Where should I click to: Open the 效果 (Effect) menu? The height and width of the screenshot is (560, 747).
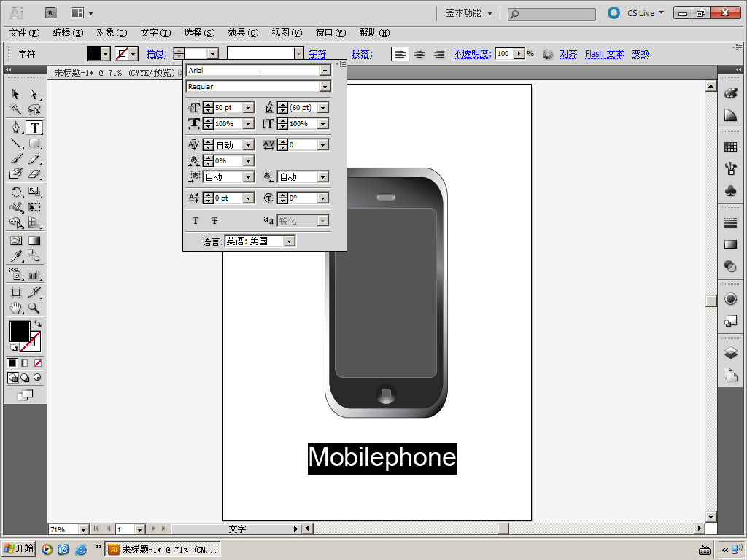pos(243,33)
